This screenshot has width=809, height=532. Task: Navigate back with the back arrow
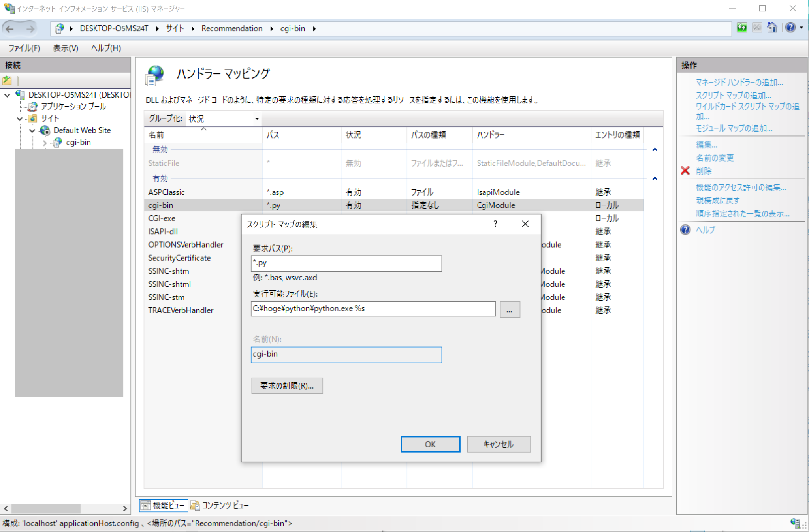pyautogui.click(x=10, y=28)
